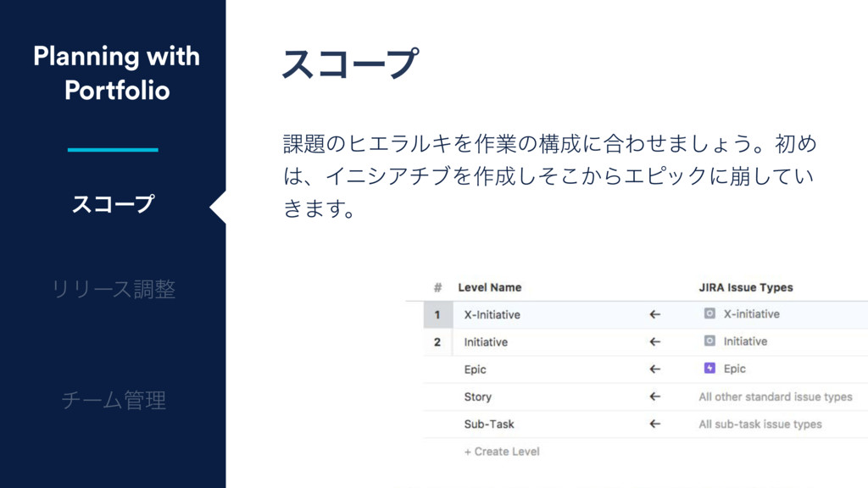This screenshot has width=868, height=488.
Task: Click the purple Epic issue type icon
Action: coord(709,368)
